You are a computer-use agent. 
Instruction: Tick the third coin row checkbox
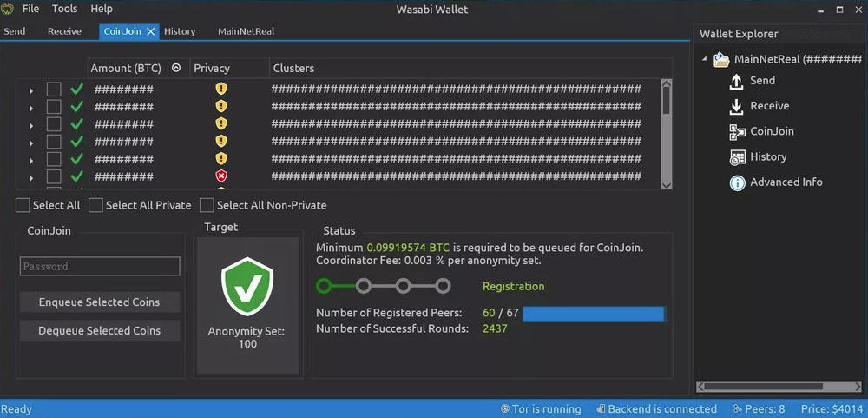(54, 123)
